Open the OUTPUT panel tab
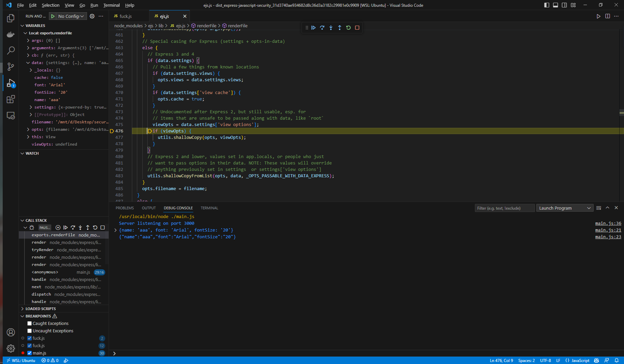 pyautogui.click(x=149, y=208)
